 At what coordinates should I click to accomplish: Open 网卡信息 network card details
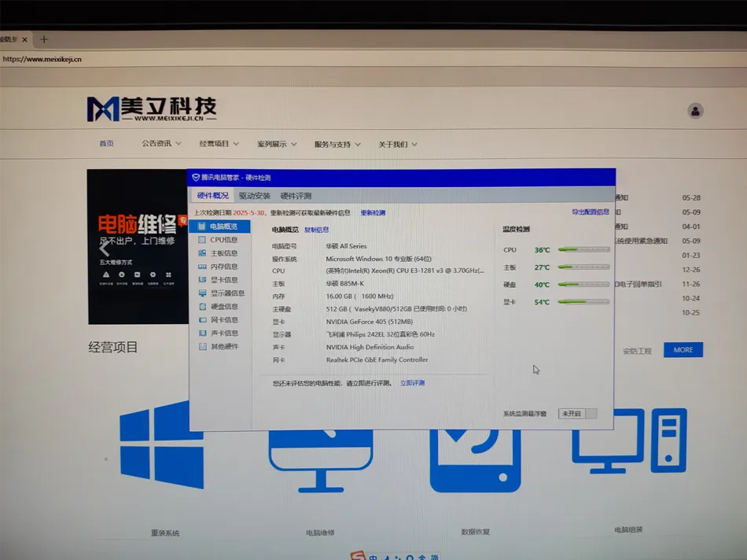pos(223,320)
